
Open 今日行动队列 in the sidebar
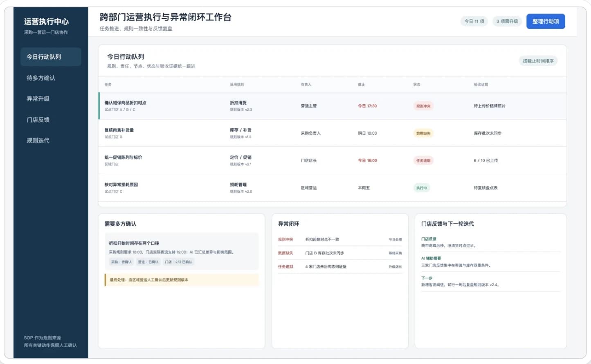pos(51,57)
